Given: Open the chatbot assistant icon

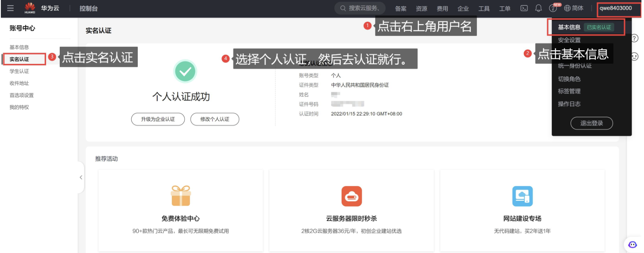Looking at the screenshot, I should pos(632,244).
